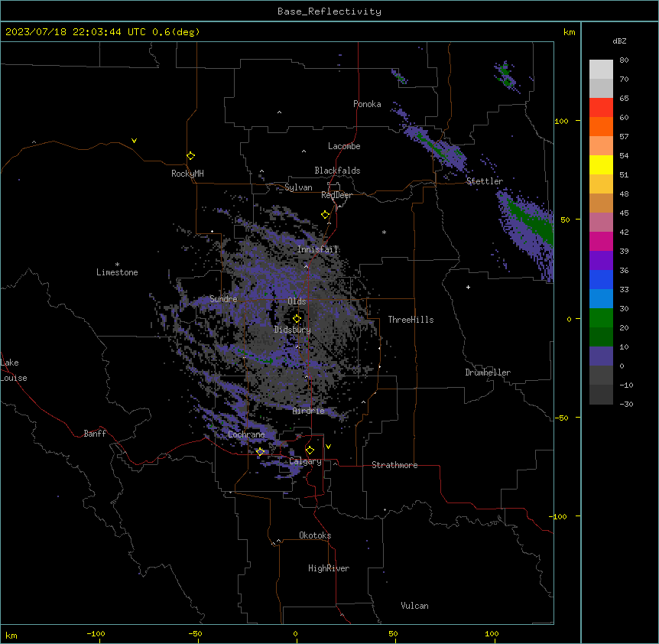Viewport: 659px width, 644px height.
Task: Click the Base_Reflectivity title
Action: click(x=329, y=11)
